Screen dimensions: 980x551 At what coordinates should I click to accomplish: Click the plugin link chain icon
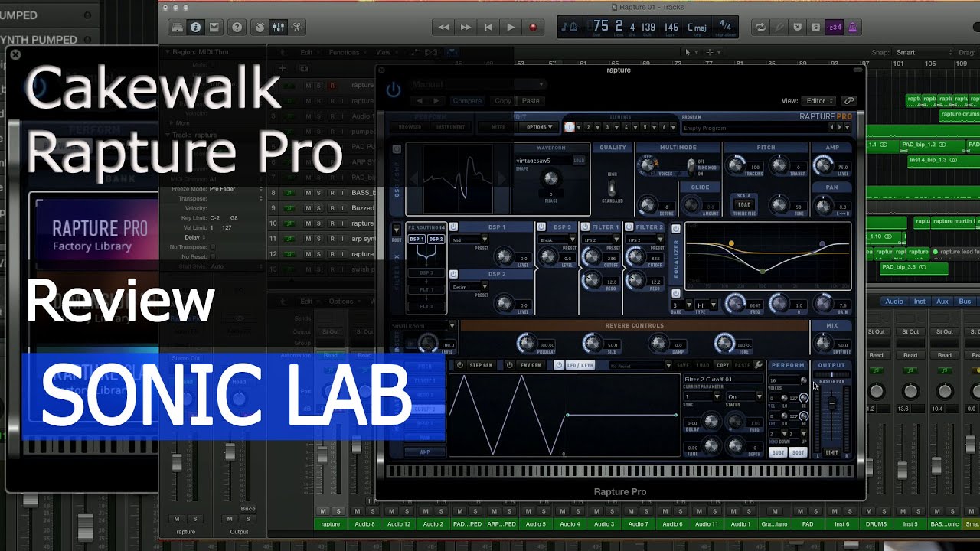point(848,101)
